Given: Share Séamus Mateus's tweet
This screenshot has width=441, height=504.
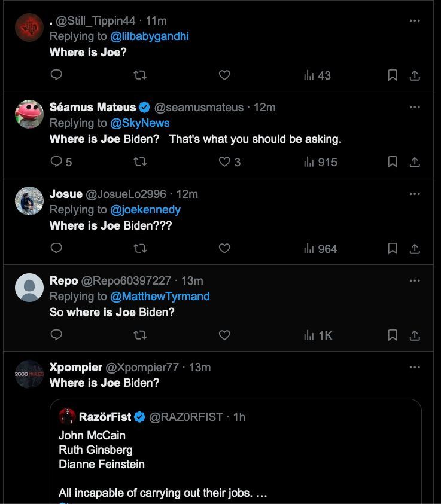Looking at the screenshot, I should (x=415, y=161).
